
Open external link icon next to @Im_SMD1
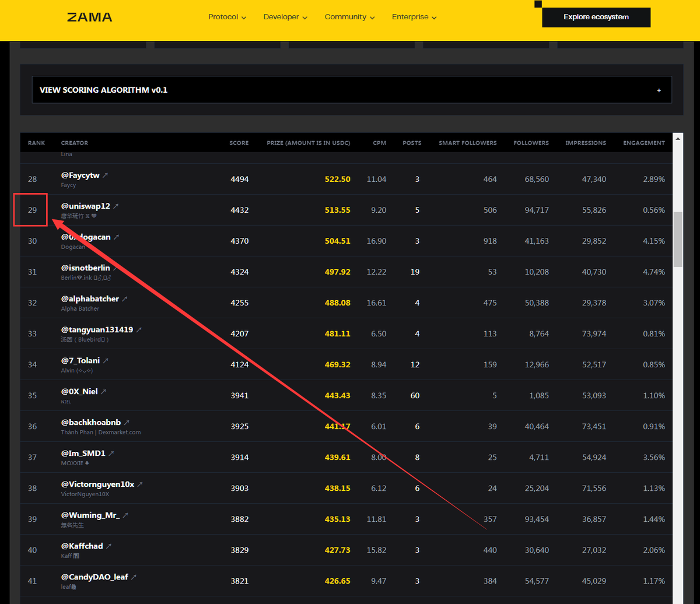point(111,453)
